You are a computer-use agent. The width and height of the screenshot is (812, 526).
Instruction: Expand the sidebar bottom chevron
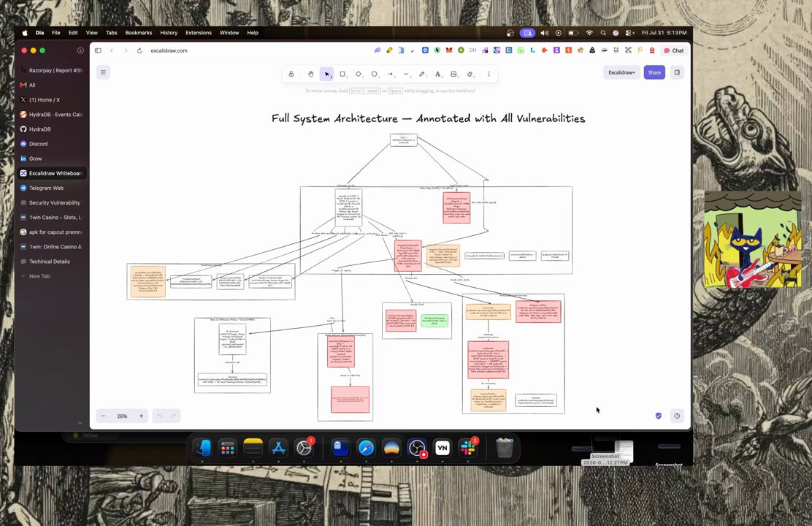click(x=80, y=423)
